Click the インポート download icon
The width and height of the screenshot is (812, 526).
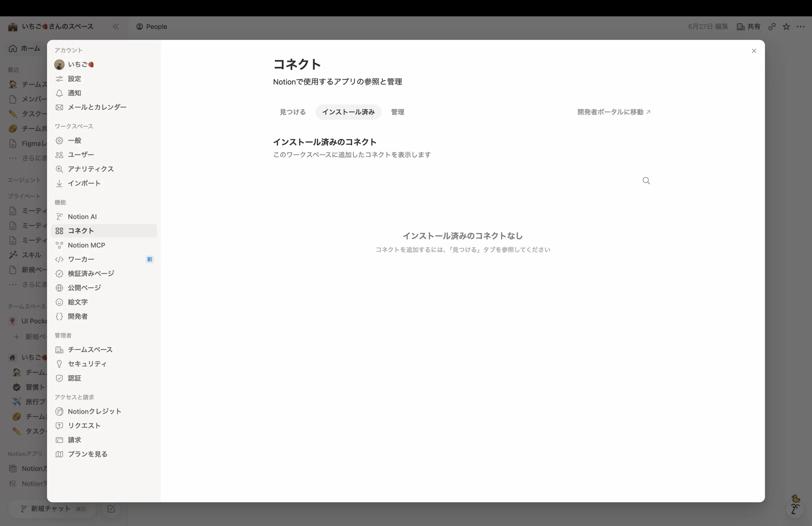[59, 183]
